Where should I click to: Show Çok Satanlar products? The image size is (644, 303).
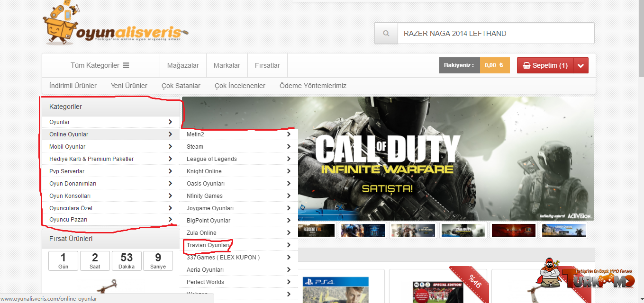[181, 86]
